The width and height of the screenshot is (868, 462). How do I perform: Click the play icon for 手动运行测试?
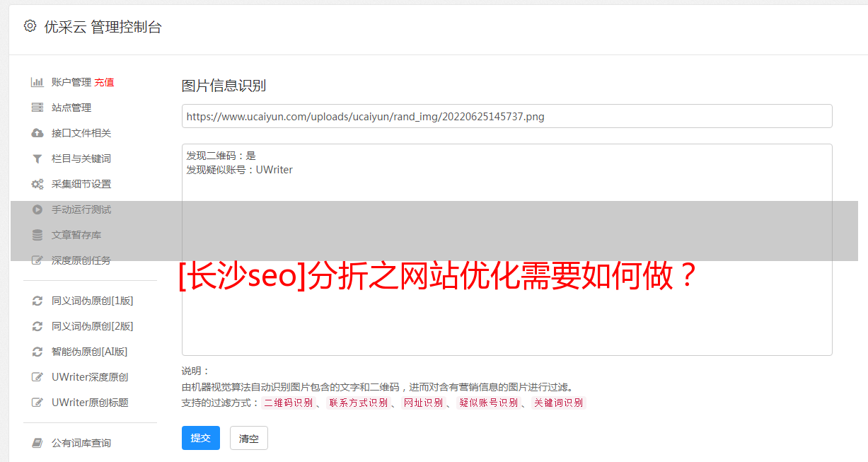point(37,209)
